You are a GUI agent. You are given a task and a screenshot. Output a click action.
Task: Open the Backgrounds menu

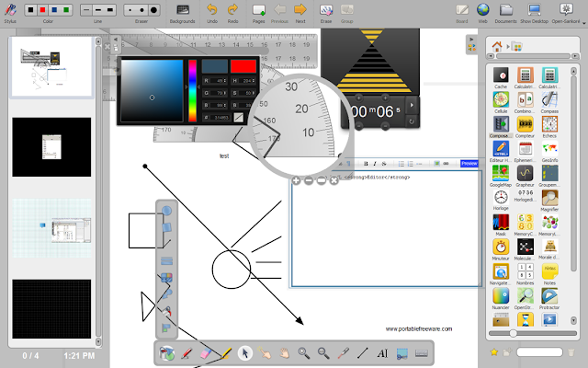click(x=183, y=14)
